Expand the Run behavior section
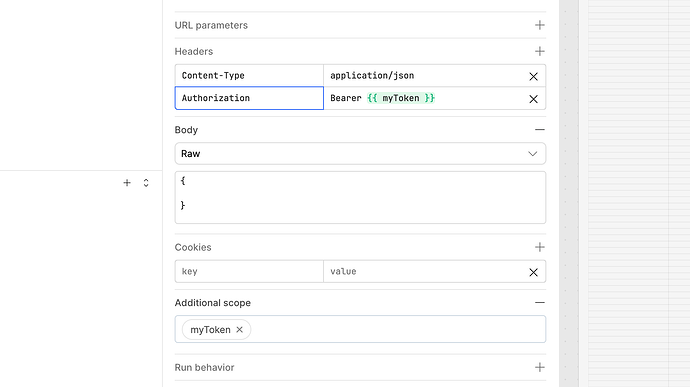The width and height of the screenshot is (690, 387). tap(540, 367)
